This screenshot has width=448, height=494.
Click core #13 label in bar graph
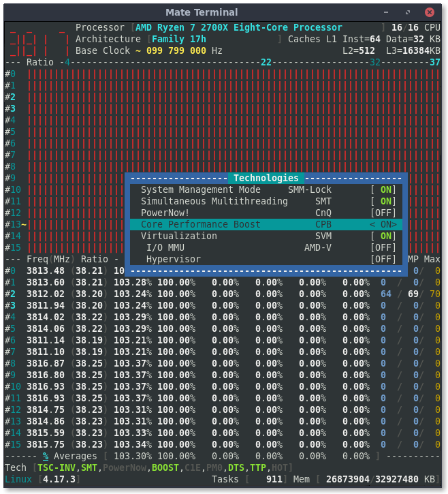pyautogui.click(x=13, y=224)
